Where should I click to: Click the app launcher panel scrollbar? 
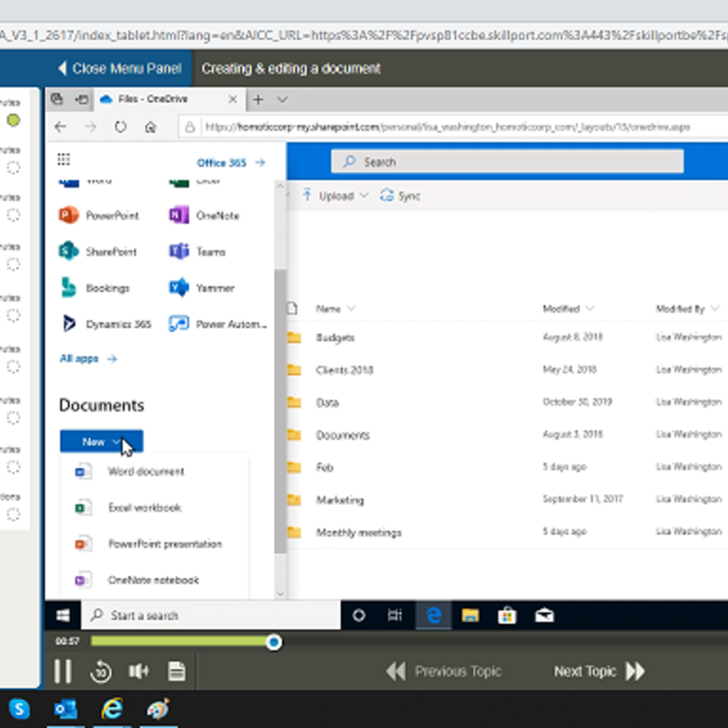280,411
